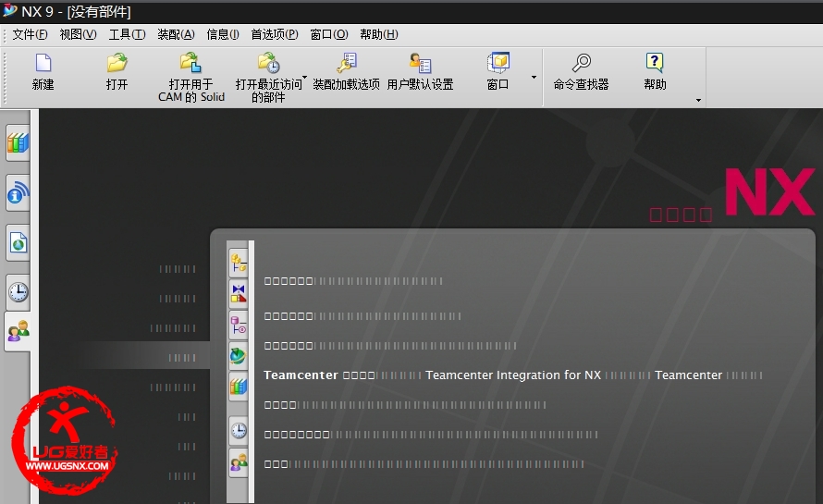Expand dropdown arrow beside 打开最近访问的部件
The image size is (823, 504).
click(304, 77)
